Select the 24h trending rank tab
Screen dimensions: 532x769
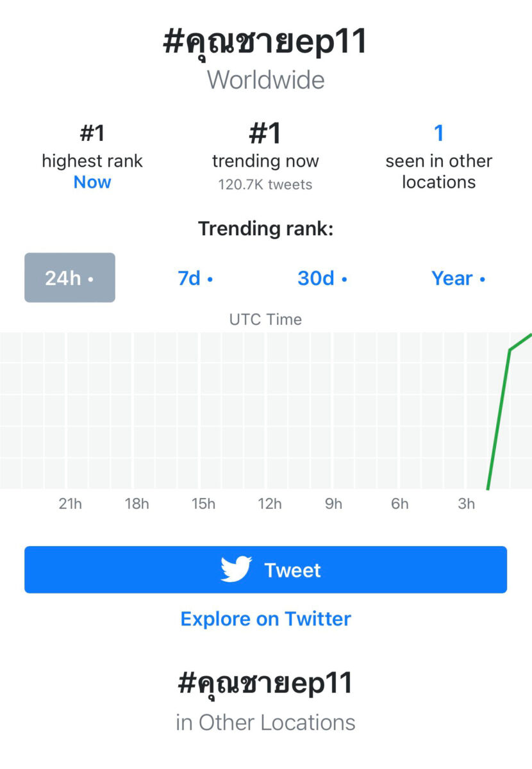click(70, 277)
